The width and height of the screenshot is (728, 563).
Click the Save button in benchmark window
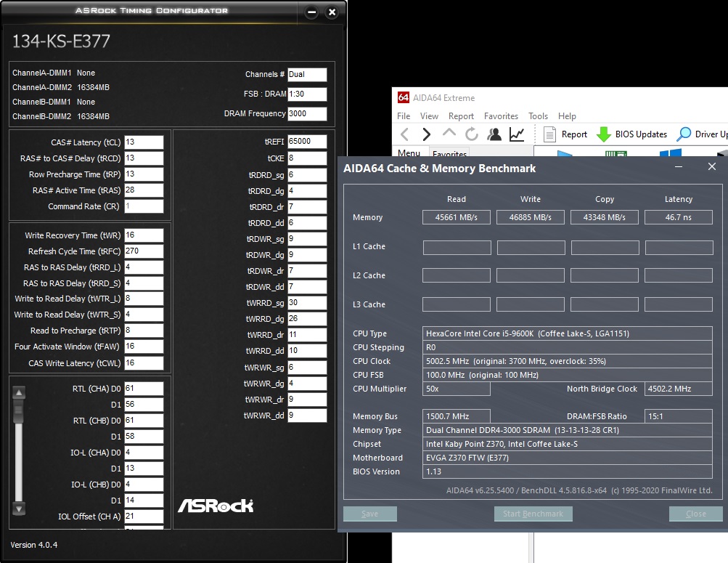click(x=370, y=514)
